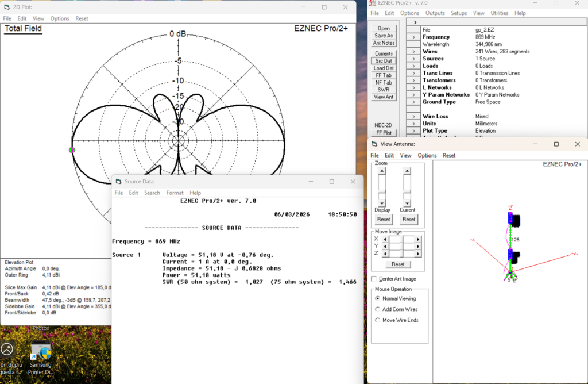Image resolution: width=588 pixels, height=384 pixels.
Task: Open the Samsung Printer desktop shortcut
Action: coord(41,351)
